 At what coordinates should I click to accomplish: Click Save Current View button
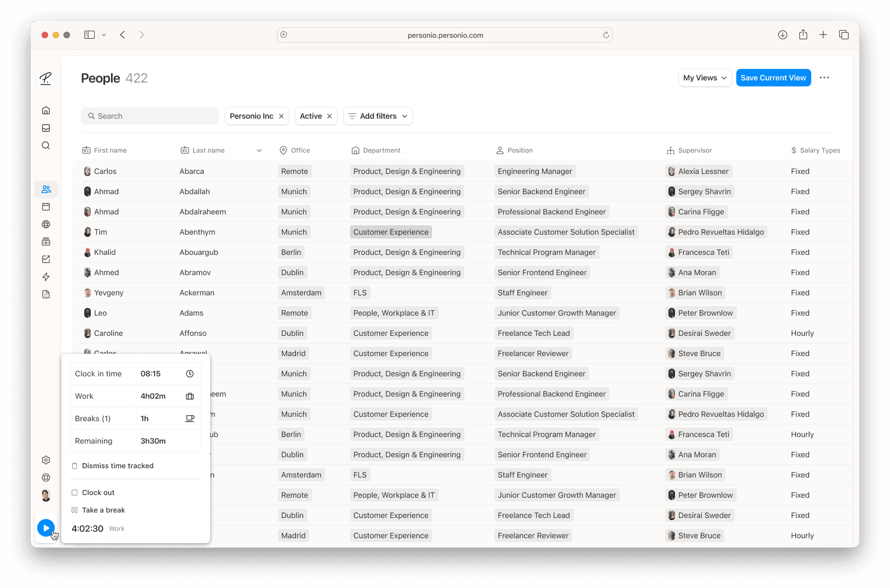(773, 78)
